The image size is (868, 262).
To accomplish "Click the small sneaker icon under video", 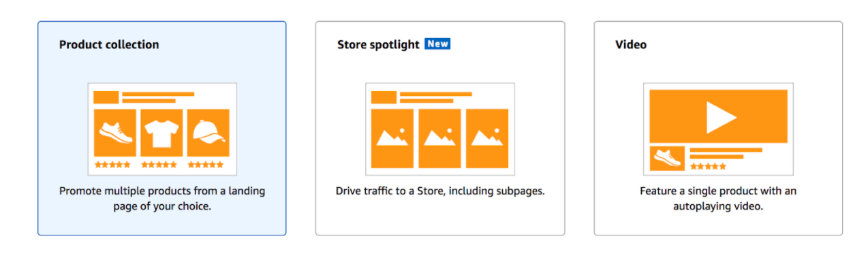I will 667,159.
